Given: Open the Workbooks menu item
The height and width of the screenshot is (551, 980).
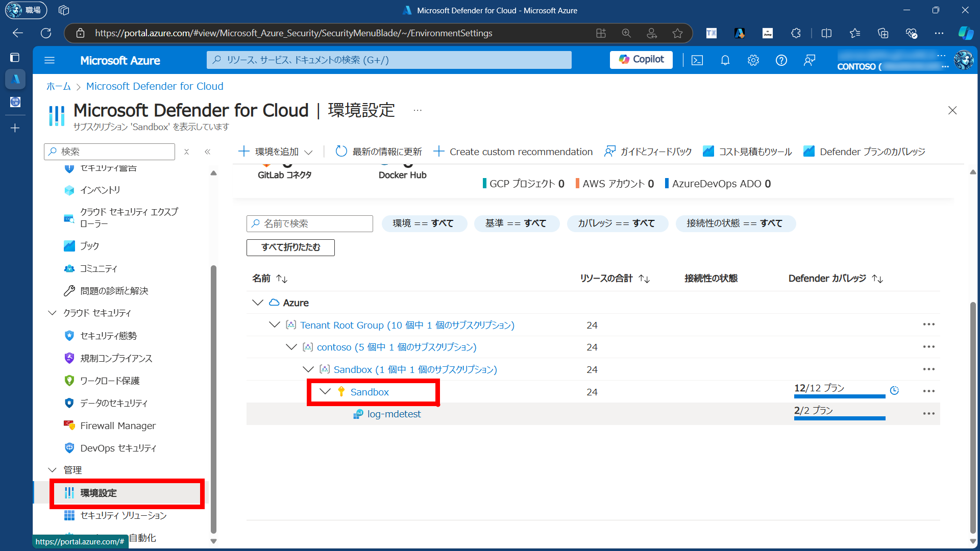Looking at the screenshot, I should [90, 246].
